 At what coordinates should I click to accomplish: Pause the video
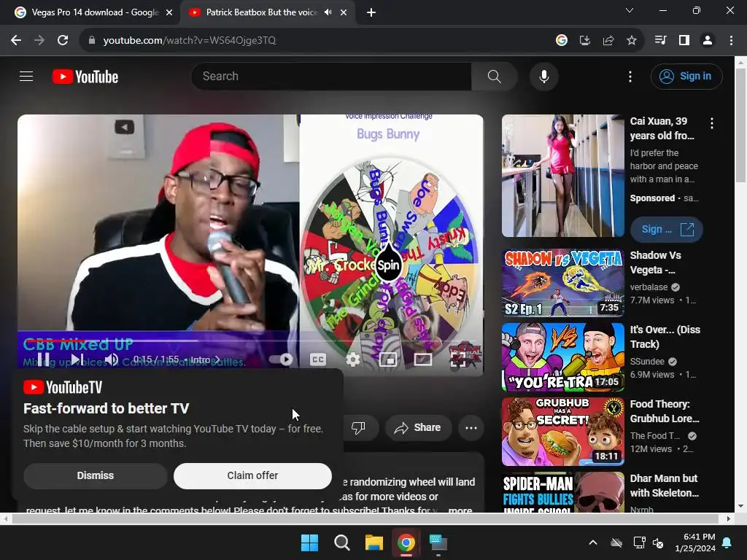[43, 359]
